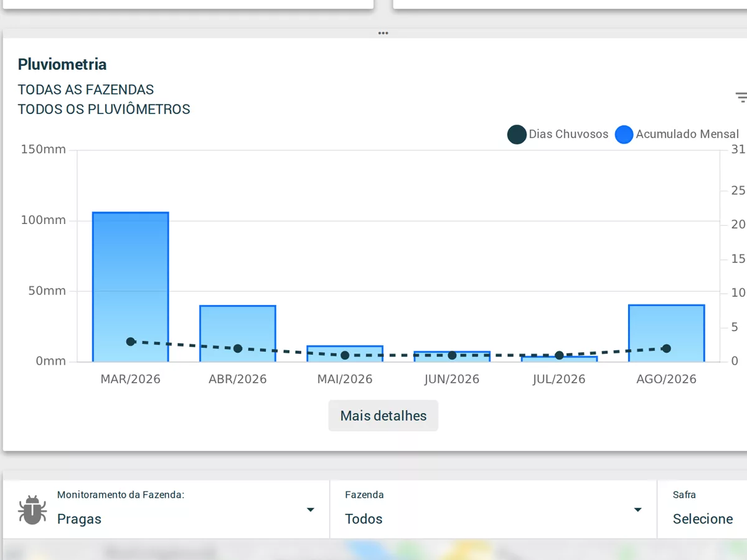Click the 100mm axis label
The width and height of the screenshot is (747, 560).
point(44,220)
